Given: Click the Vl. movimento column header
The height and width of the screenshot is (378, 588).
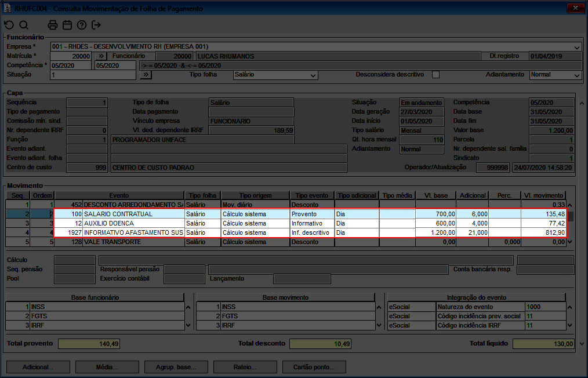Looking at the screenshot, I should (x=543, y=195).
